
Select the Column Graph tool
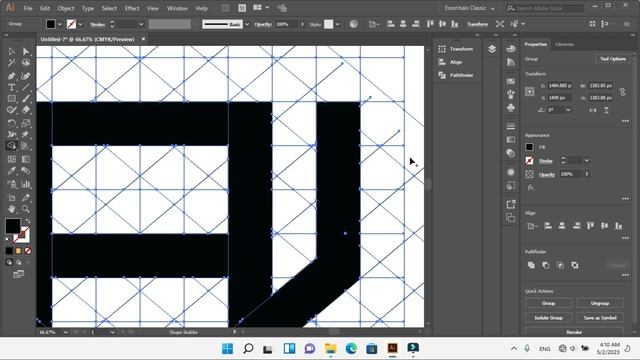pos(26,184)
